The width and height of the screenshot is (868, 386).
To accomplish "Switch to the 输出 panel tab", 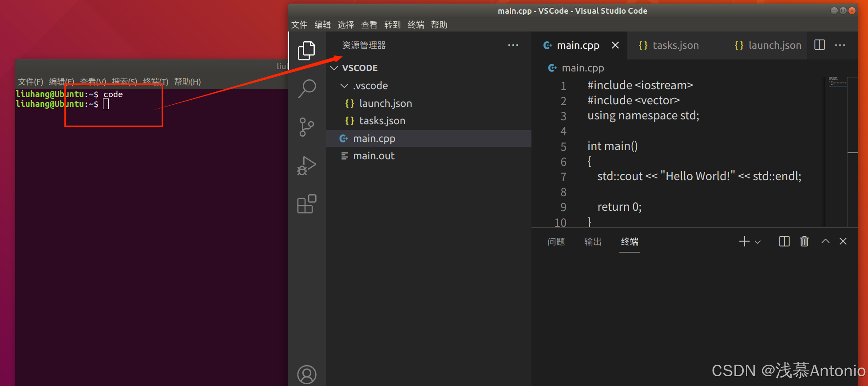I will 593,242.
